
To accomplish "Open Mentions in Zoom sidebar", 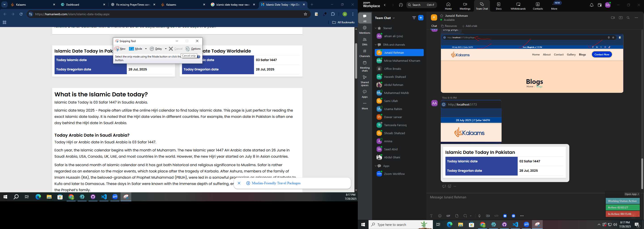I will point(365,30).
